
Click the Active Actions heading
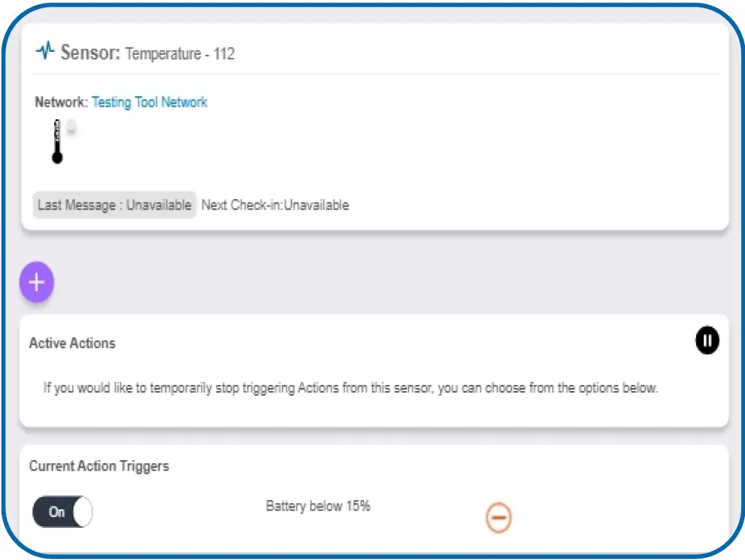point(72,343)
